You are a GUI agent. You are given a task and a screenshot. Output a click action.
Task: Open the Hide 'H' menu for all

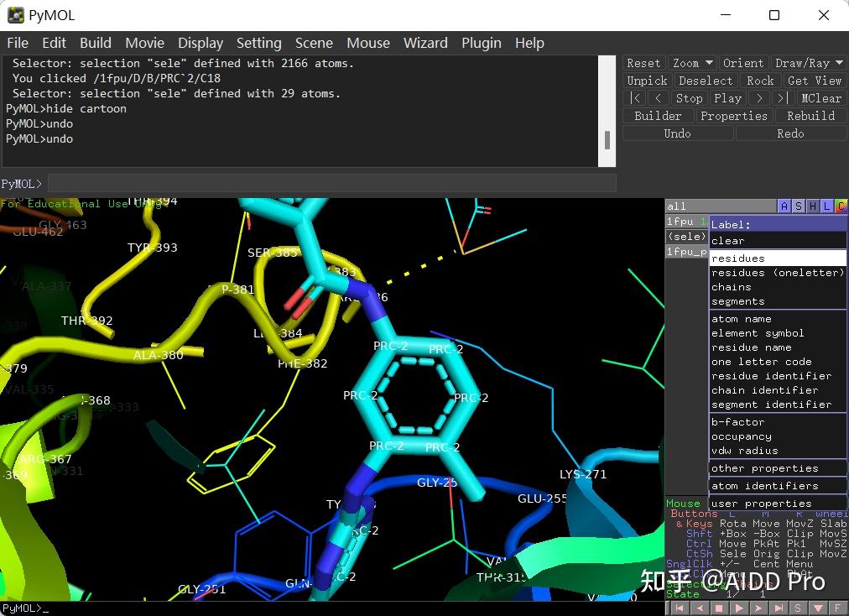[813, 206]
